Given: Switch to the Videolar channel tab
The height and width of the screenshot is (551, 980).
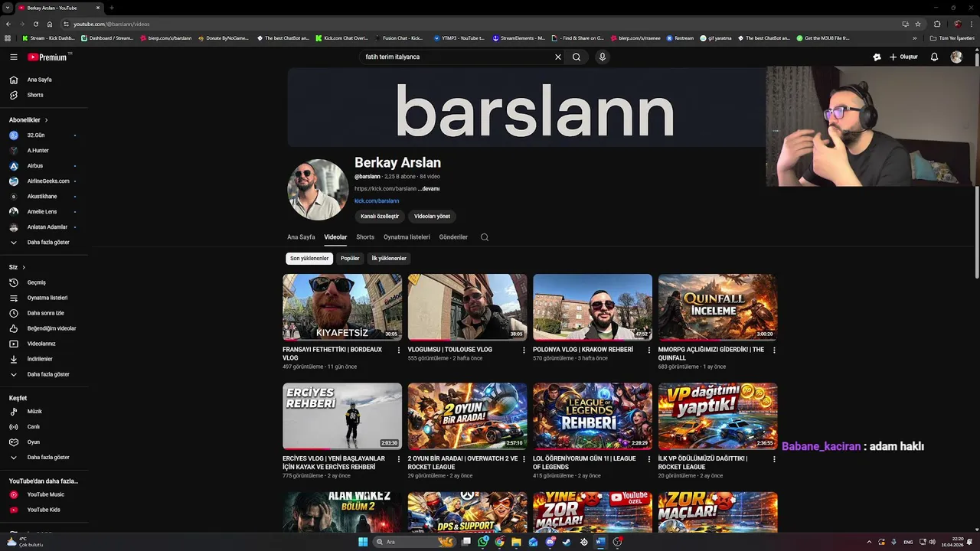Looking at the screenshot, I should 335,237.
